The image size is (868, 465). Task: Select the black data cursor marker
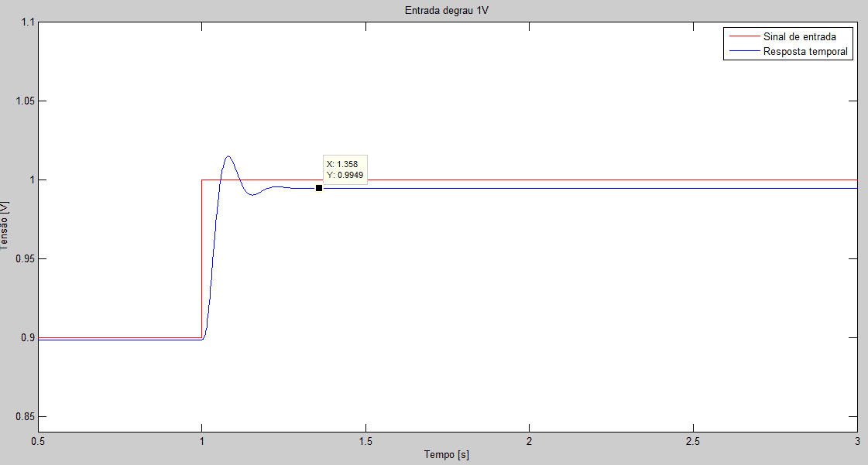[319, 188]
